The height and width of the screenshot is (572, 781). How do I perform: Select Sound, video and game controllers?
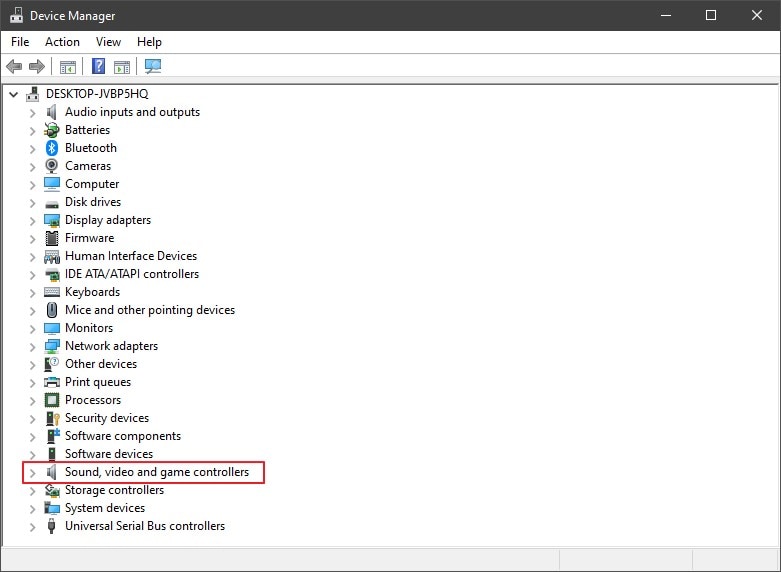(x=157, y=472)
